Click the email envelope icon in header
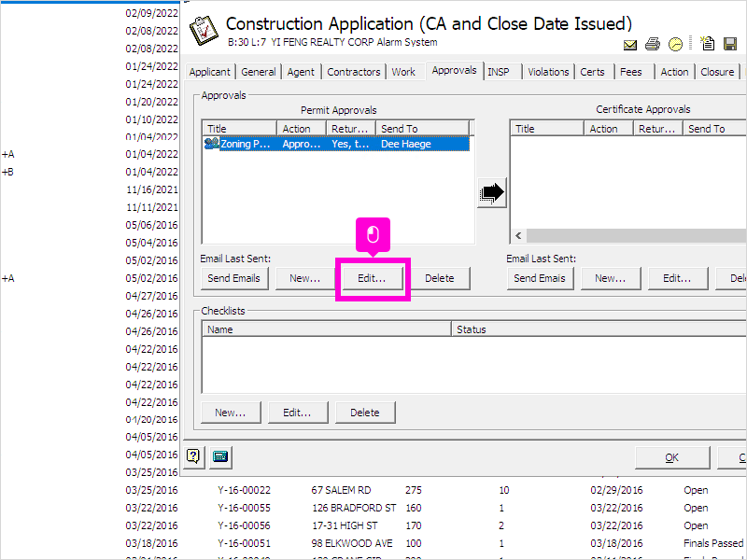 [629, 45]
